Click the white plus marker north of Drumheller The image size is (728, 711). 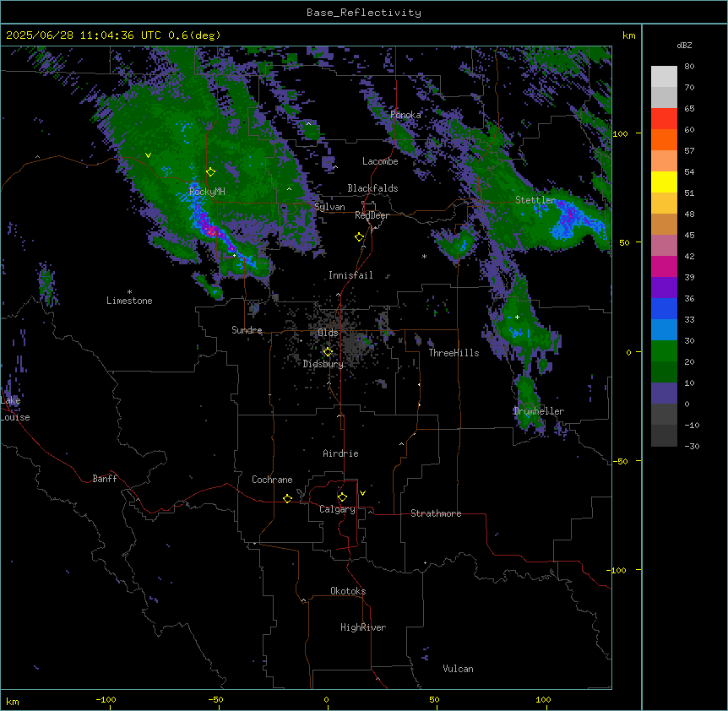click(517, 317)
